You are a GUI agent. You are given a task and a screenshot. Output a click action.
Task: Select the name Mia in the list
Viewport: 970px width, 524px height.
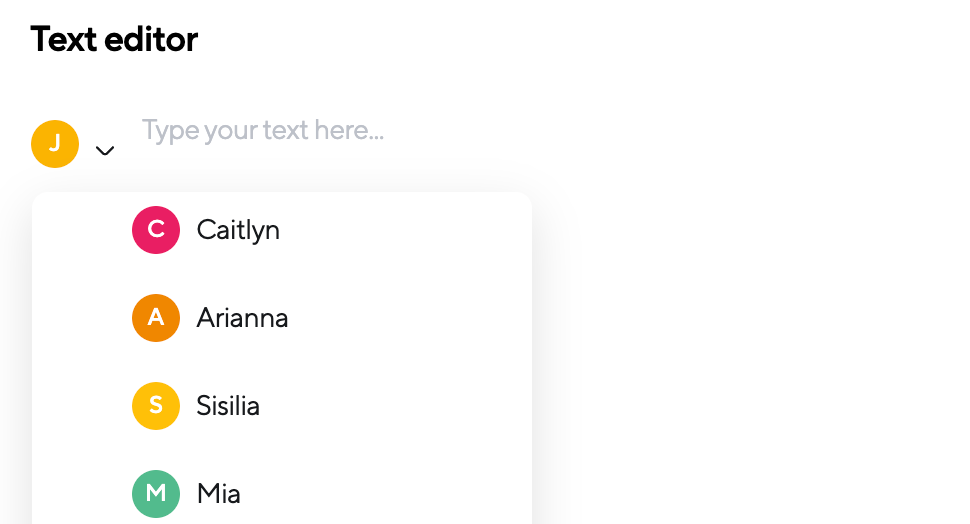(218, 494)
